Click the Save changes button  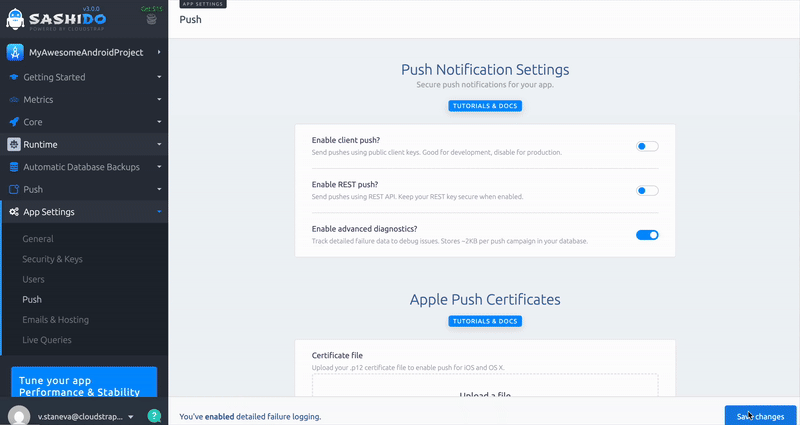[x=760, y=416]
